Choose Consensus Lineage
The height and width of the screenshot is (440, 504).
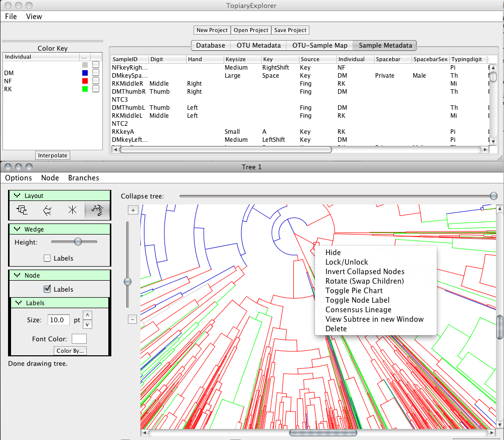coord(376,310)
